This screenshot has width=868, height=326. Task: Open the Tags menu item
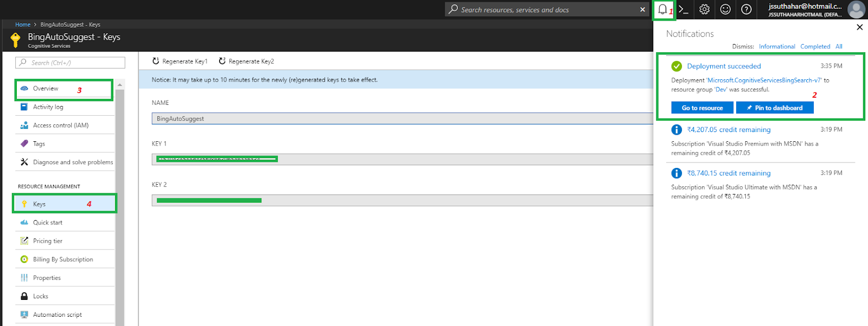pos(65,143)
